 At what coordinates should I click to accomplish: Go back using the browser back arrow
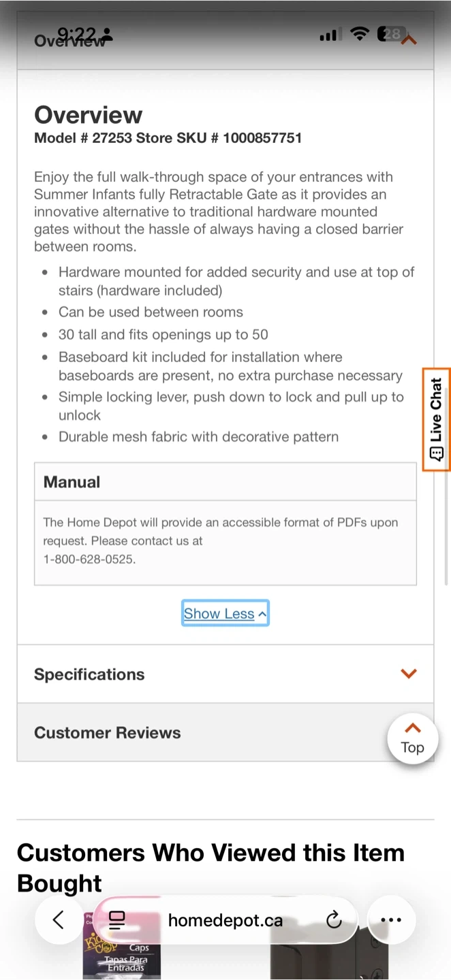pyautogui.click(x=59, y=920)
